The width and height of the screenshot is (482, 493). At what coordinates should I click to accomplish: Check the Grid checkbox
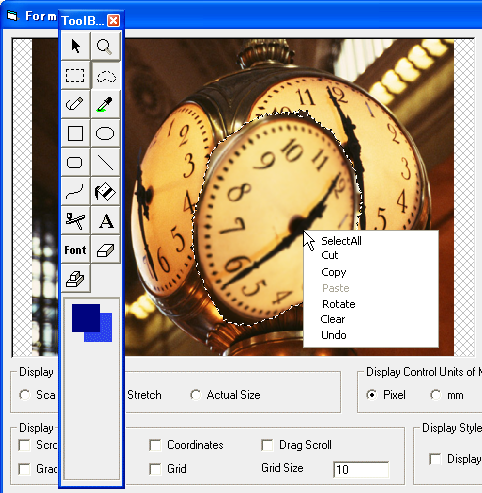tap(155, 469)
